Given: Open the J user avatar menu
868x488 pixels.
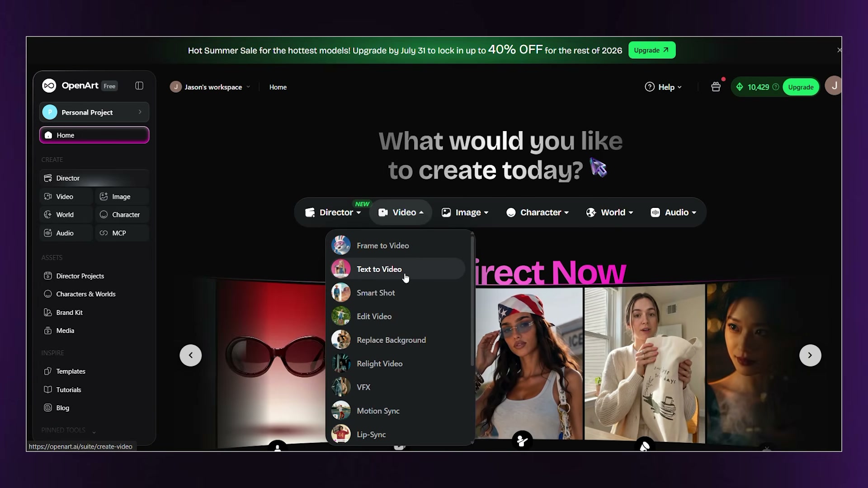Looking at the screenshot, I should coord(834,86).
